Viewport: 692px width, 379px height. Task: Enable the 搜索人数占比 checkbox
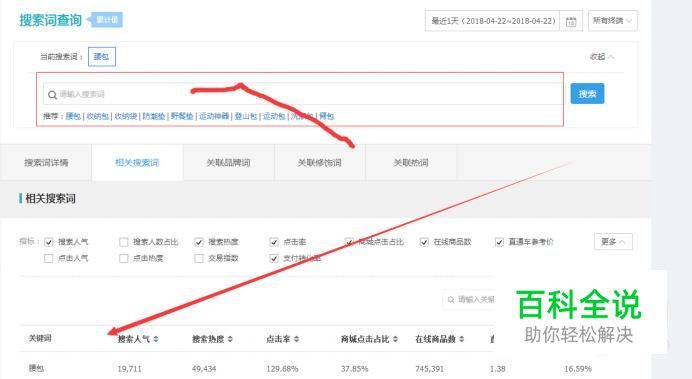pyautogui.click(x=124, y=242)
